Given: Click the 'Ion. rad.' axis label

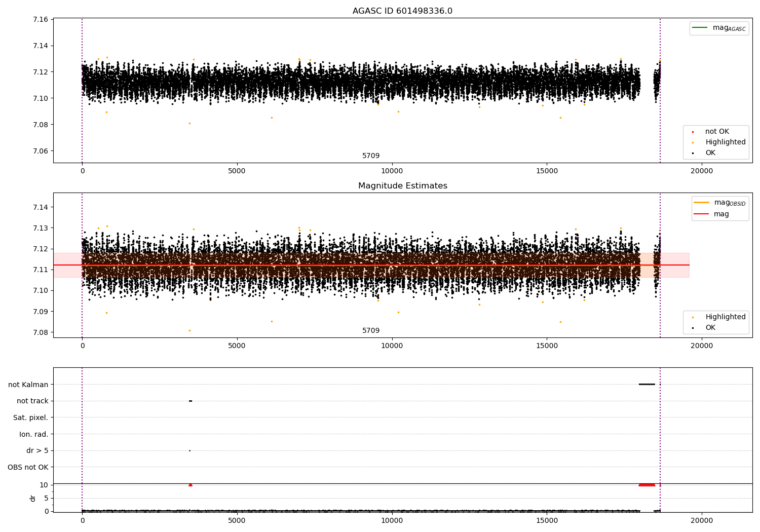Looking at the screenshot, I should point(34,434).
